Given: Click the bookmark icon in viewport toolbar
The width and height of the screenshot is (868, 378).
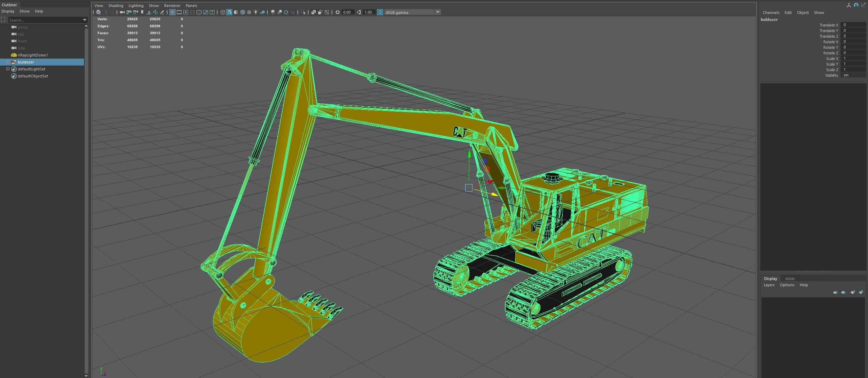Looking at the screenshot, I should pos(142,12).
